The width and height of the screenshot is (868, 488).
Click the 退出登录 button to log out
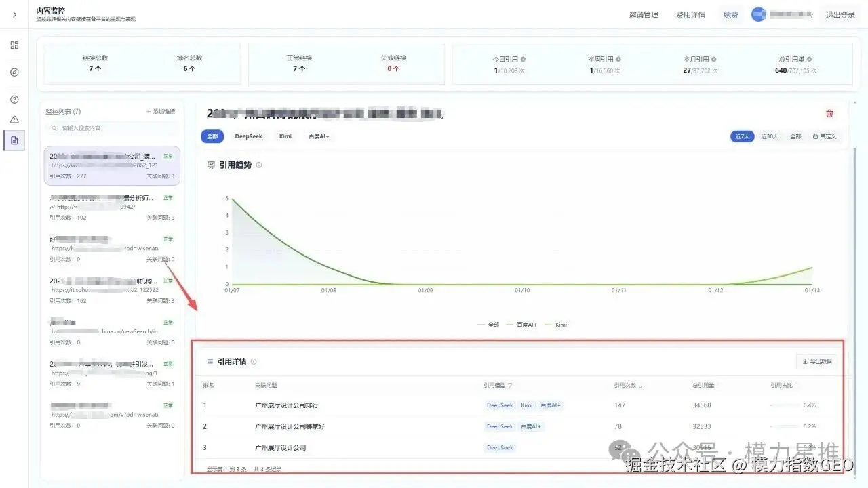(840, 14)
